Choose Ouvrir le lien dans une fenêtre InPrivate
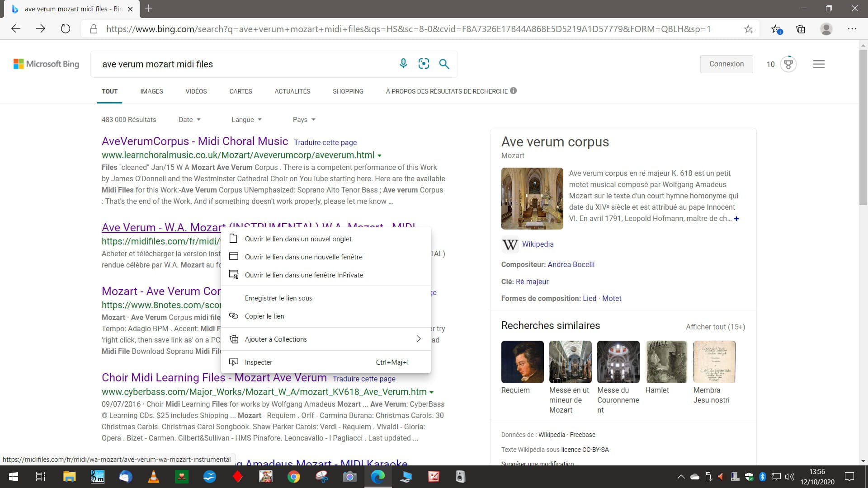Viewport: 868px width, 488px height. (325, 275)
